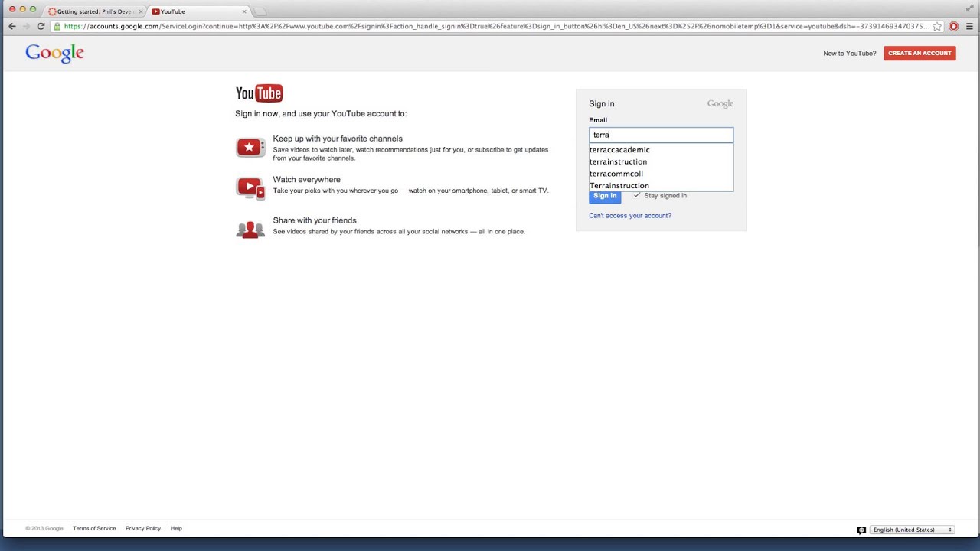Click the Email input field
This screenshot has height=551, width=980.
point(661,135)
